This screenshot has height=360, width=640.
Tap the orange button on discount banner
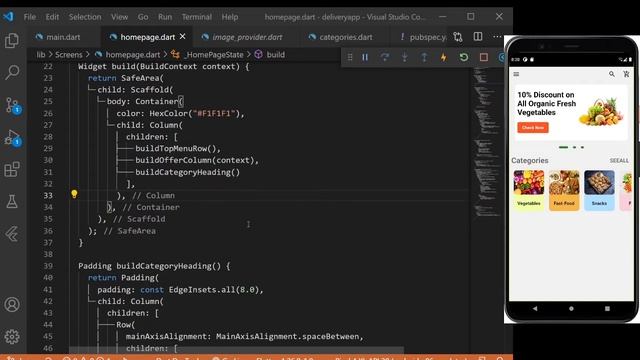point(533,128)
